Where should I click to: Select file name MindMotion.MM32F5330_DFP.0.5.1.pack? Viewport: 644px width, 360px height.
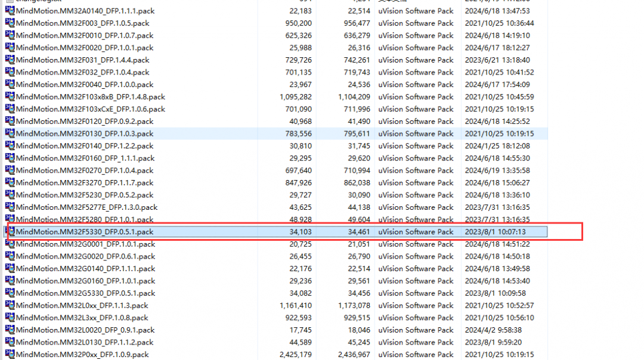pyautogui.click(x=85, y=232)
